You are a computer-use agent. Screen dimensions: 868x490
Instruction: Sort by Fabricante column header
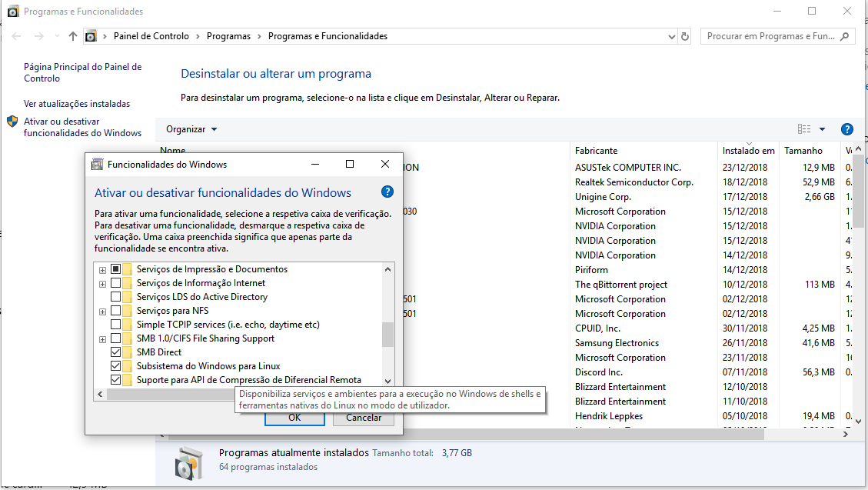click(x=644, y=151)
